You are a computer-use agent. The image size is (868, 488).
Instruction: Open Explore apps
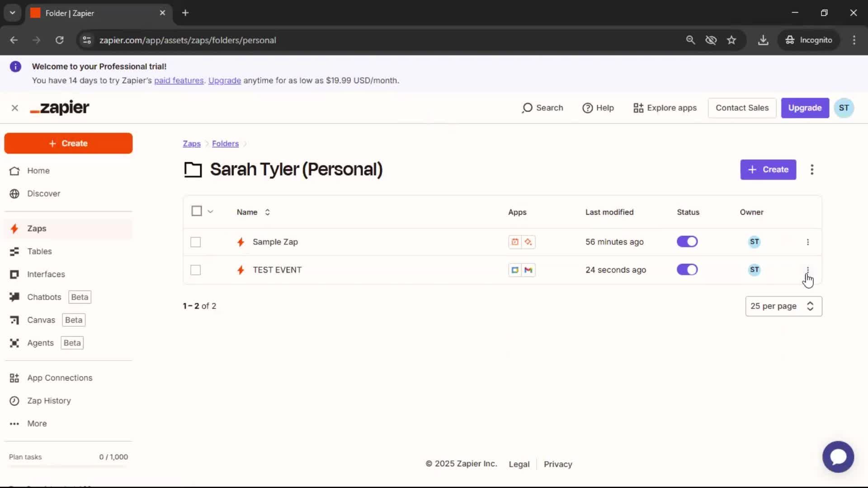coord(665,108)
